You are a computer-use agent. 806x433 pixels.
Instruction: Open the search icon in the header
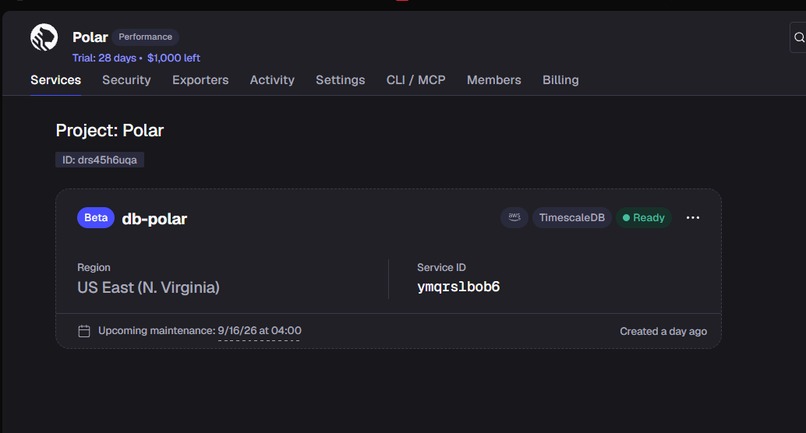pos(798,38)
